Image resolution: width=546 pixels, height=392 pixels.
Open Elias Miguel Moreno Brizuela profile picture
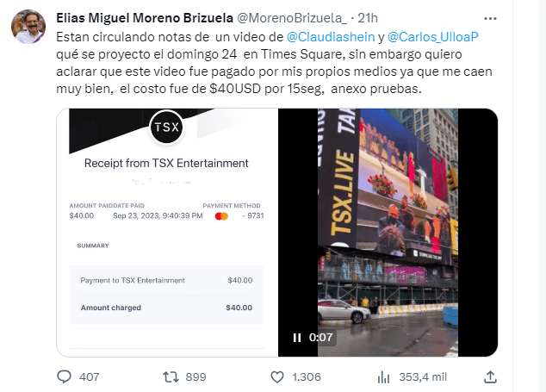28,27
